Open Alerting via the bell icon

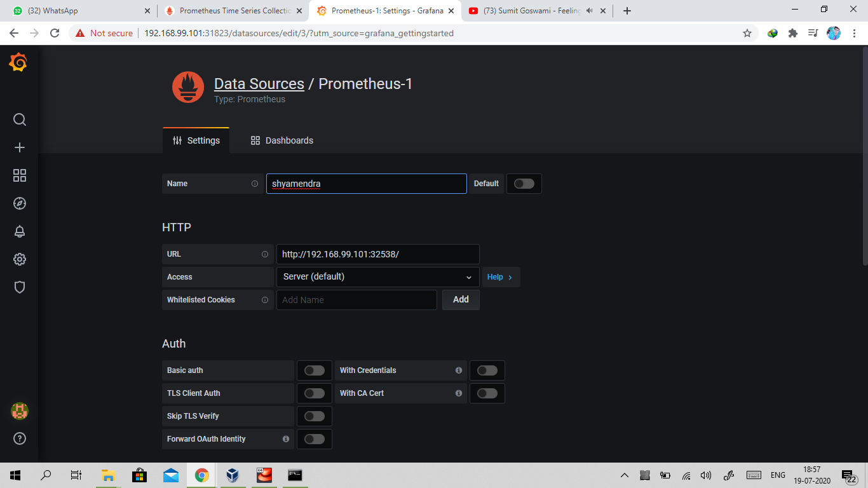coord(19,231)
